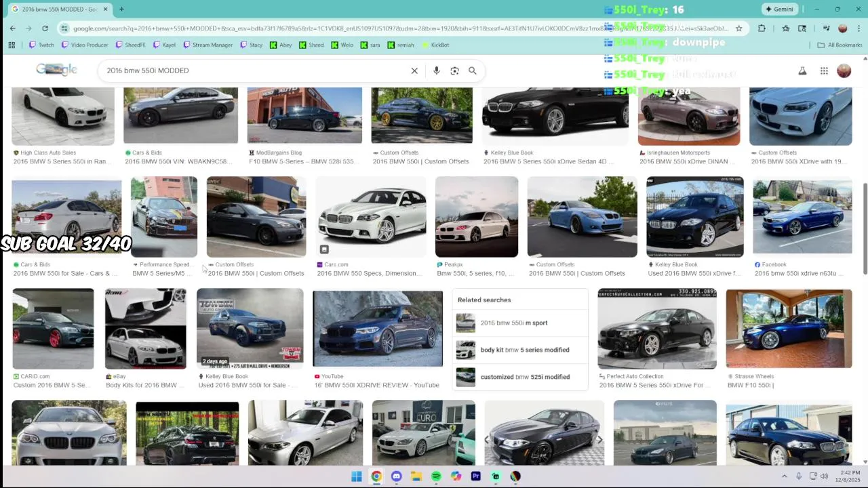Viewport: 868px width, 488px height.
Task: Click the browser back arrow
Action: [12, 28]
